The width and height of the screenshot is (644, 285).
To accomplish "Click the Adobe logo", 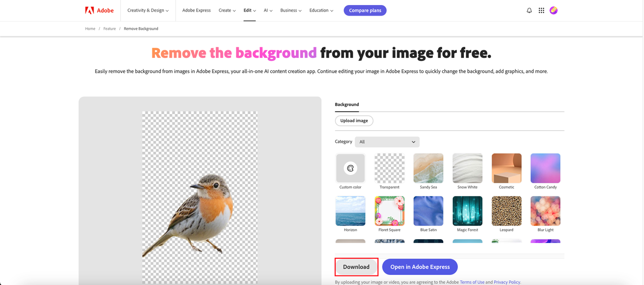I will click(99, 10).
